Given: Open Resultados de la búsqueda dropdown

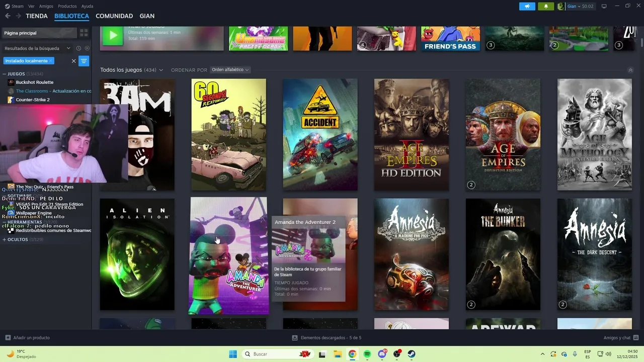Looking at the screenshot, I should (x=38, y=48).
